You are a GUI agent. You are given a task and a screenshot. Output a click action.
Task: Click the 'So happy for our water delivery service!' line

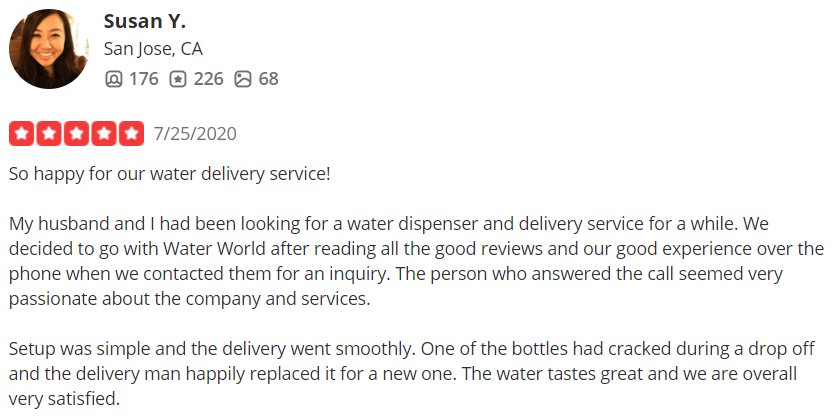coord(169,173)
